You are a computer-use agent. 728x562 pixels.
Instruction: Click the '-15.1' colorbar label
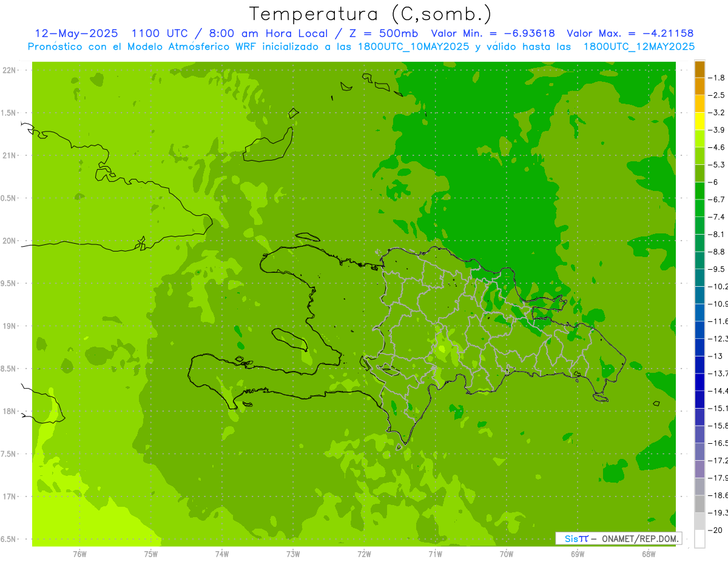tap(718, 408)
